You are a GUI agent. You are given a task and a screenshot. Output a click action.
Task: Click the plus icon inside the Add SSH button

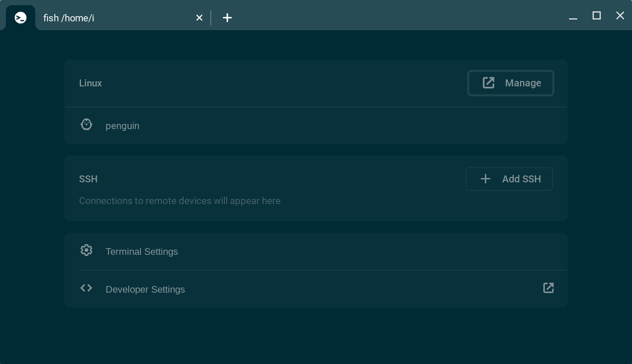pos(485,179)
